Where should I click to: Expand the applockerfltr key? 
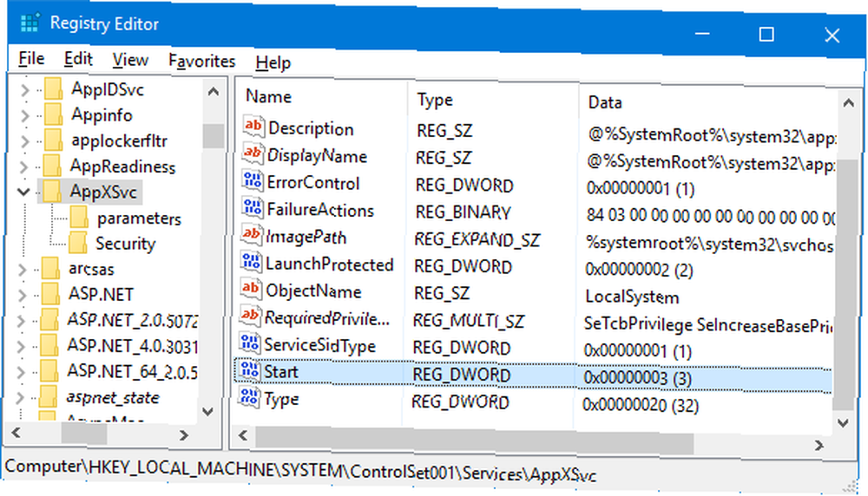pyautogui.click(x=24, y=140)
